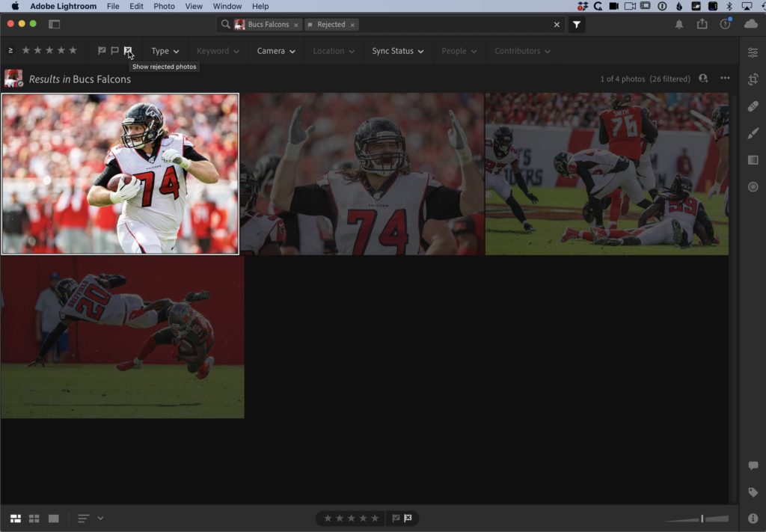This screenshot has height=532, width=766.
Task: Invite people to the album
Action: (703, 79)
